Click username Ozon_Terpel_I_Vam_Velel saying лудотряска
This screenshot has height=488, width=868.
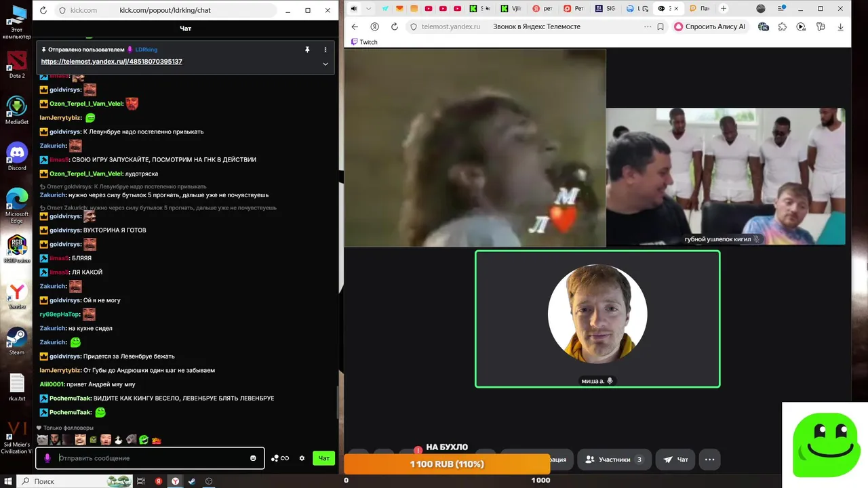coord(85,174)
